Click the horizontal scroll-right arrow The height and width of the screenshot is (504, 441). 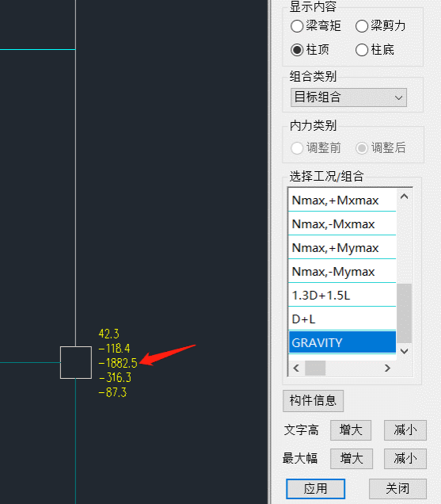click(x=387, y=368)
